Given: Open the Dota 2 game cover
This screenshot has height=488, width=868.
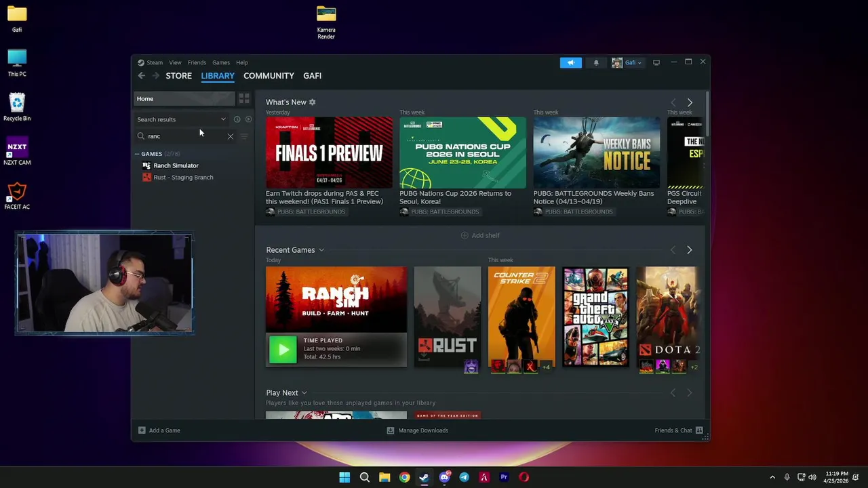Looking at the screenshot, I should pyautogui.click(x=670, y=317).
